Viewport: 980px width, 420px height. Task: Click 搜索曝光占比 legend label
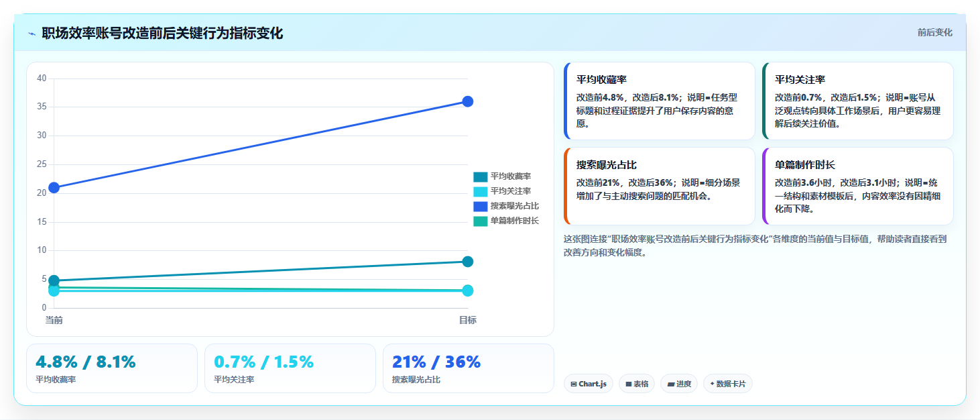515,206
